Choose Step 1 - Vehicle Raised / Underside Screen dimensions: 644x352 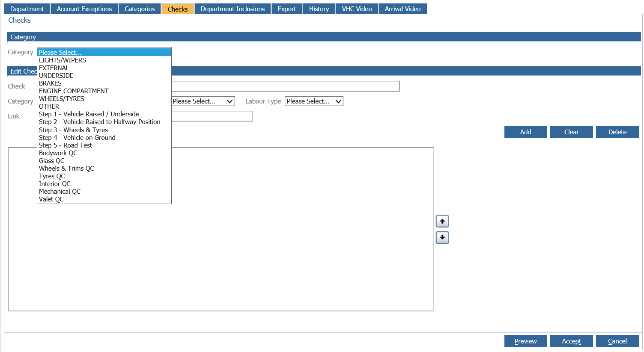click(x=104, y=114)
